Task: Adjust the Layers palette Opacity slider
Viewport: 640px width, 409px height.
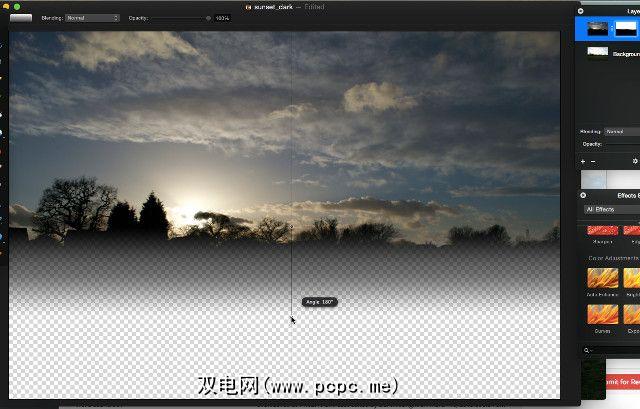Action: tap(623, 144)
